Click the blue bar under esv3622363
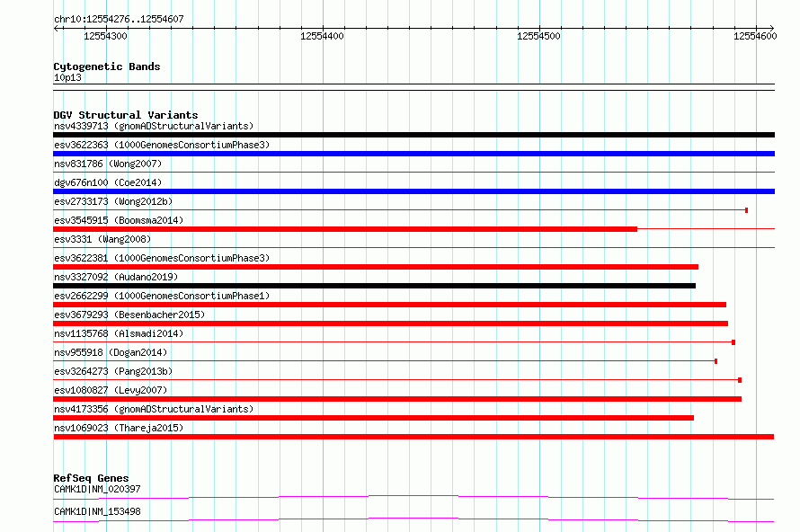 413,154
